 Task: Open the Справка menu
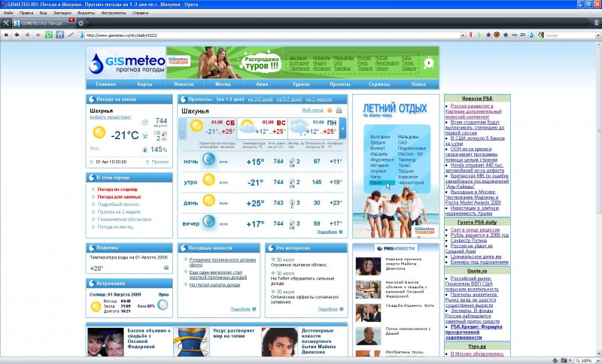click(140, 13)
